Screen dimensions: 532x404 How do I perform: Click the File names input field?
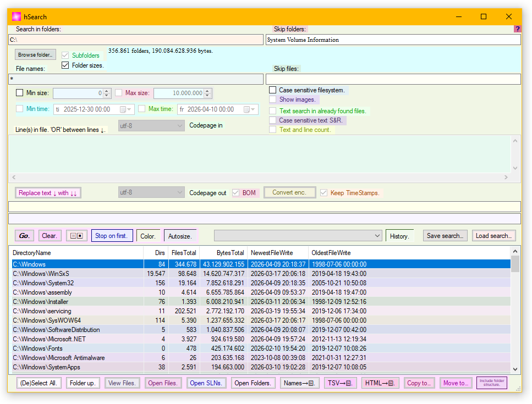point(136,79)
